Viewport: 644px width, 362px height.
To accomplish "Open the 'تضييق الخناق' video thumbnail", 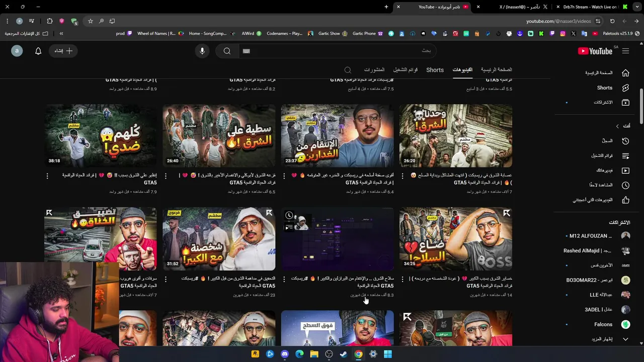I will (x=101, y=239).
